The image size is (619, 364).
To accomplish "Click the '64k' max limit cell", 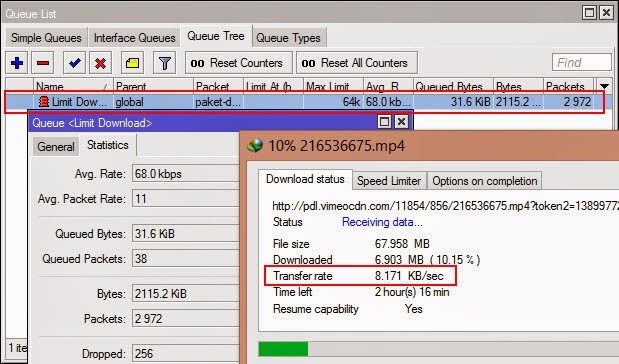I will (333, 102).
